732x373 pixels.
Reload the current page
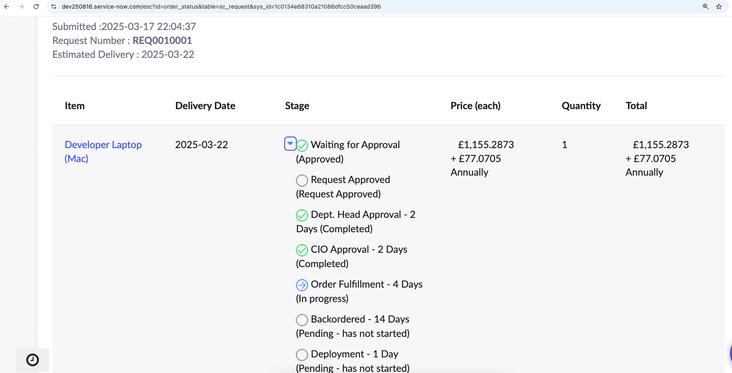pyautogui.click(x=36, y=7)
